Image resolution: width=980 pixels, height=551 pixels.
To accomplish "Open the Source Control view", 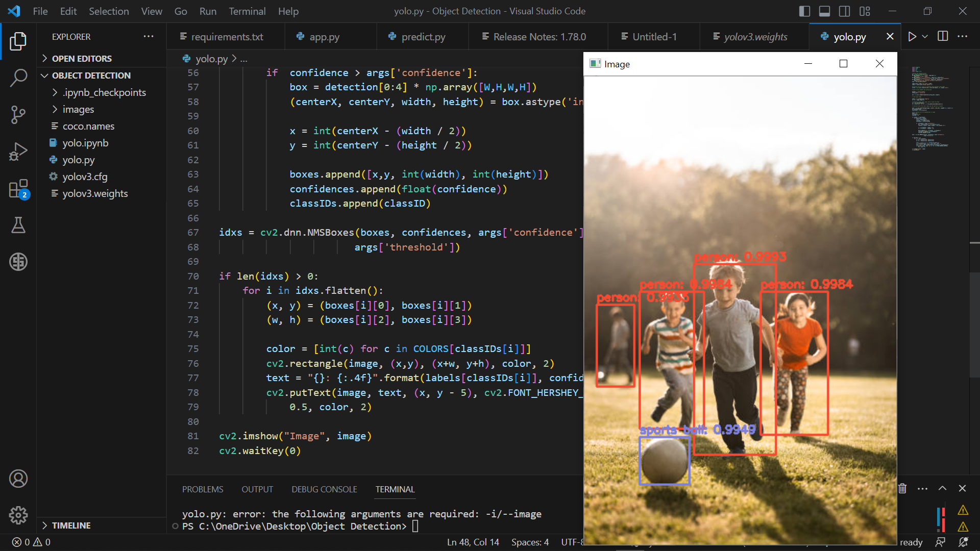I will click(x=18, y=115).
